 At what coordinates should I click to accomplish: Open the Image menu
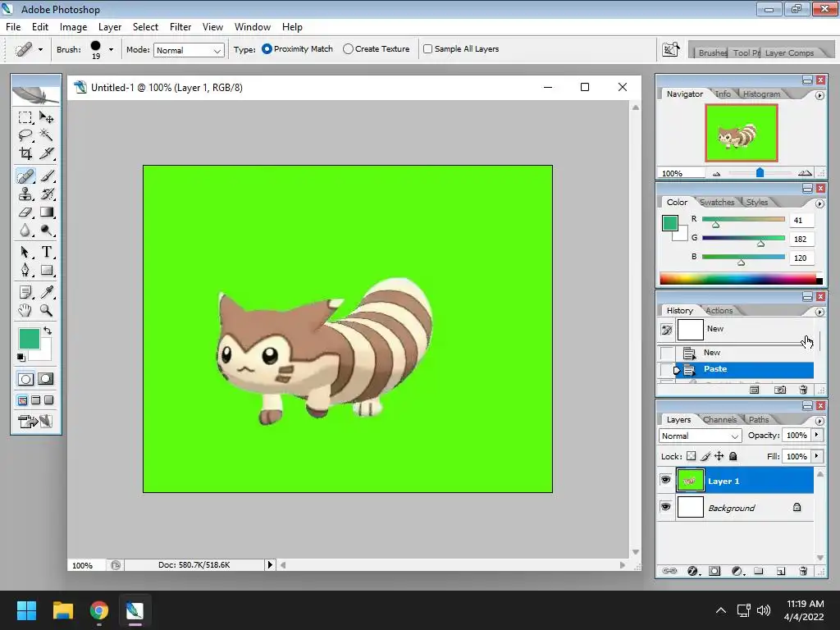pos(73,27)
